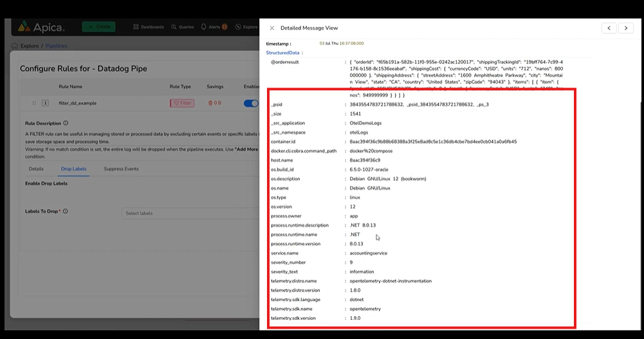The image size is (644, 339).
Task: Open Dashboards from the top navigation
Action: (x=149, y=27)
